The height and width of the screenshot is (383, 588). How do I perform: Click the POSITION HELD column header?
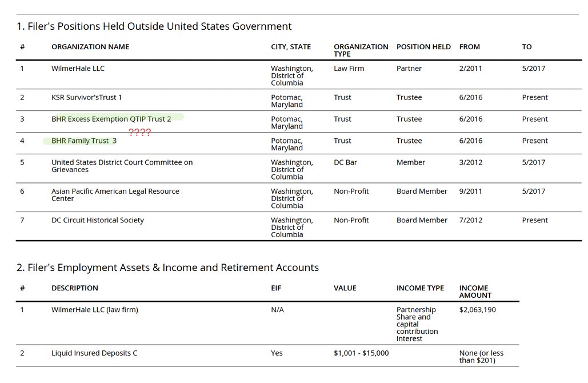tap(423, 47)
